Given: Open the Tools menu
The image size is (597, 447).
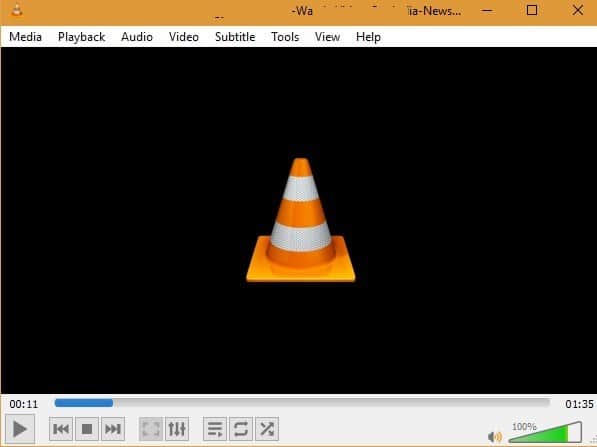Looking at the screenshot, I should (285, 37).
